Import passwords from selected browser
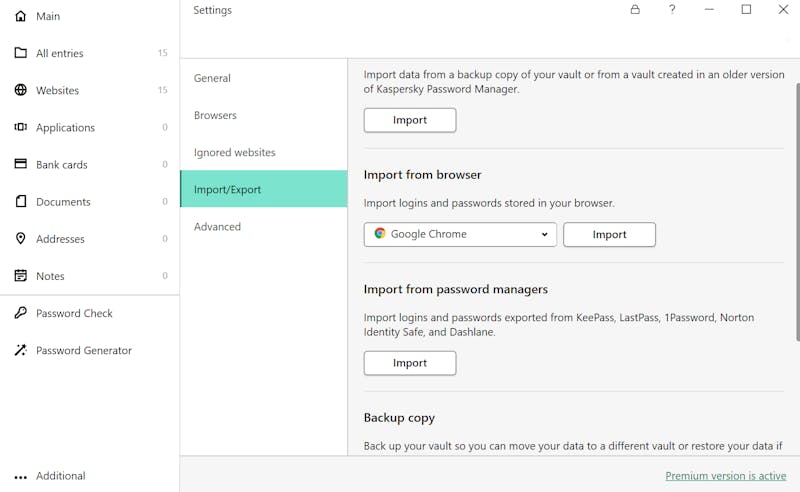This screenshot has width=800, height=492. [x=609, y=234]
